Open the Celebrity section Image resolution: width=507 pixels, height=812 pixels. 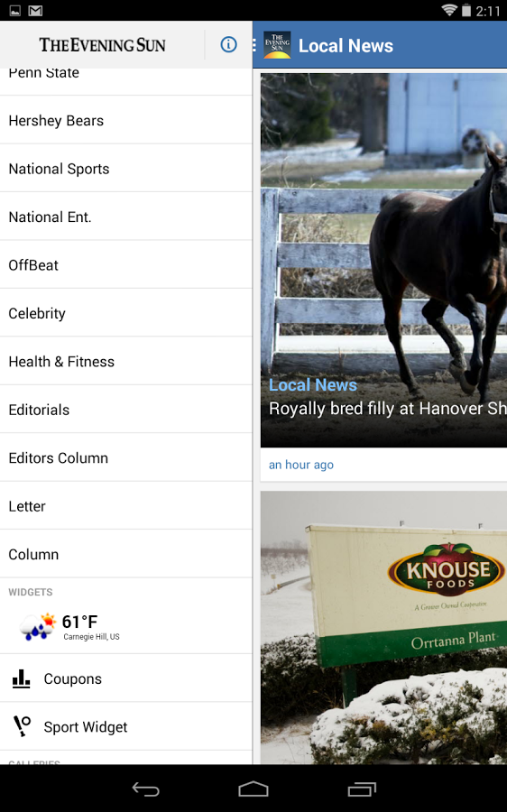125,313
